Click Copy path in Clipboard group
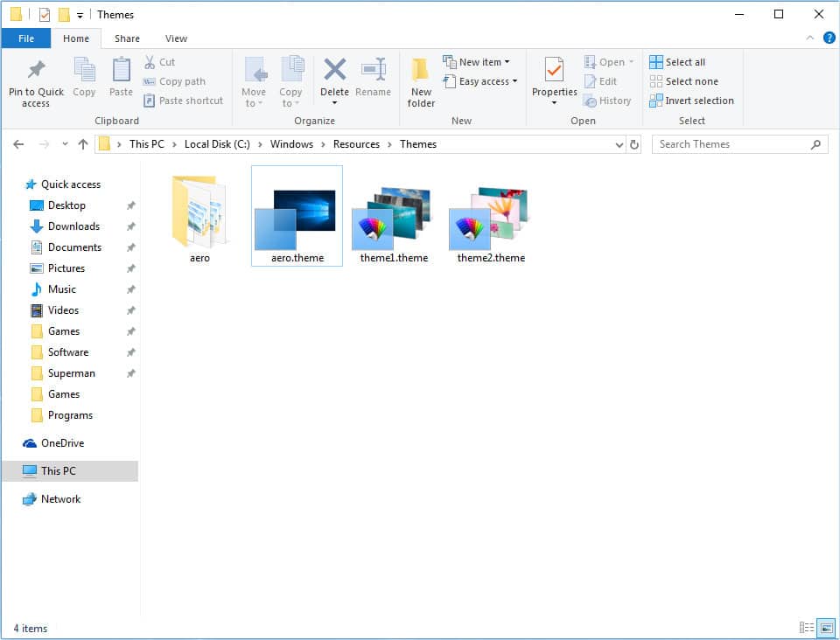Image resolution: width=840 pixels, height=640 pixels. (174, 81)
